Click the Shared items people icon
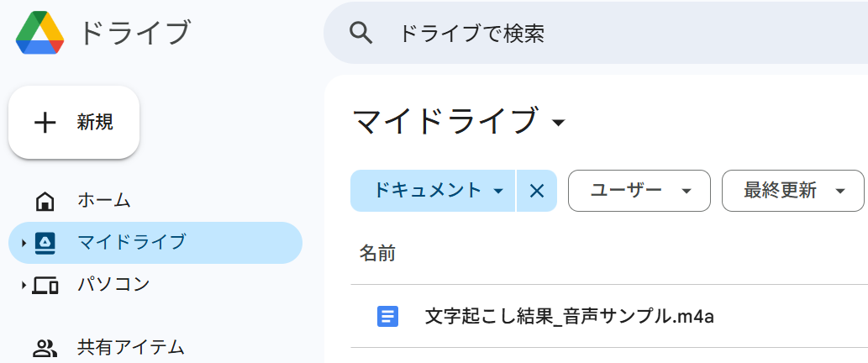868x363 pixels. 45,347
